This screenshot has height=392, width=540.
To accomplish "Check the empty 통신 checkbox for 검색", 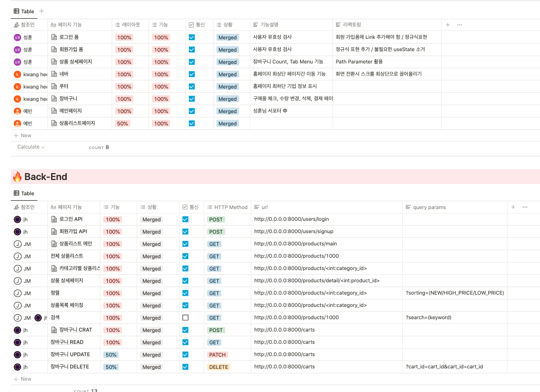I will (185, 318).
